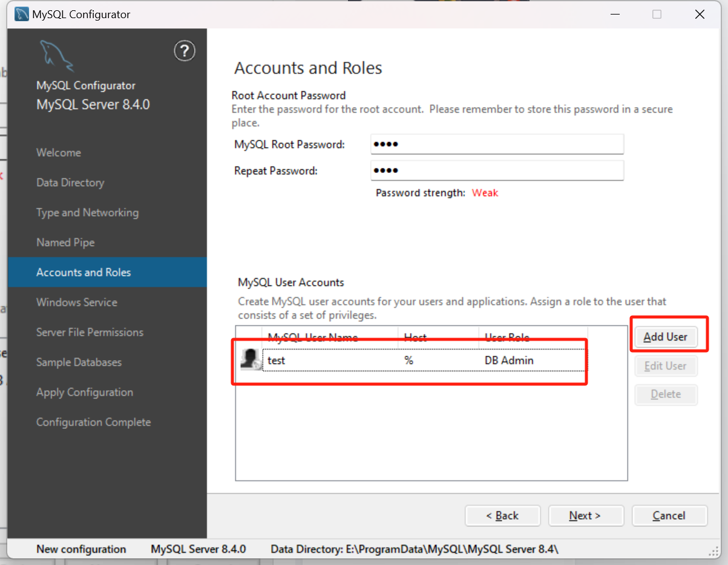
Task: Open the Named Pipe step
Action: [x=65, y=243]
